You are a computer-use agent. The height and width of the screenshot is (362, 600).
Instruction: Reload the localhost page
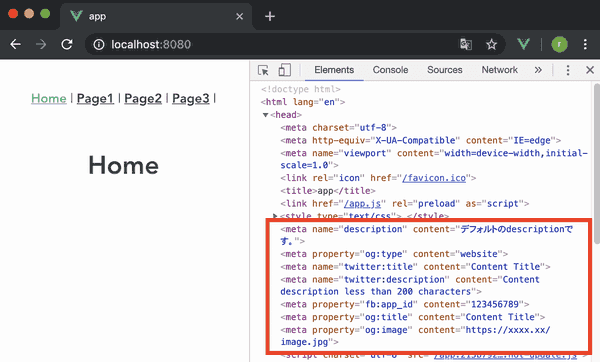67,44
